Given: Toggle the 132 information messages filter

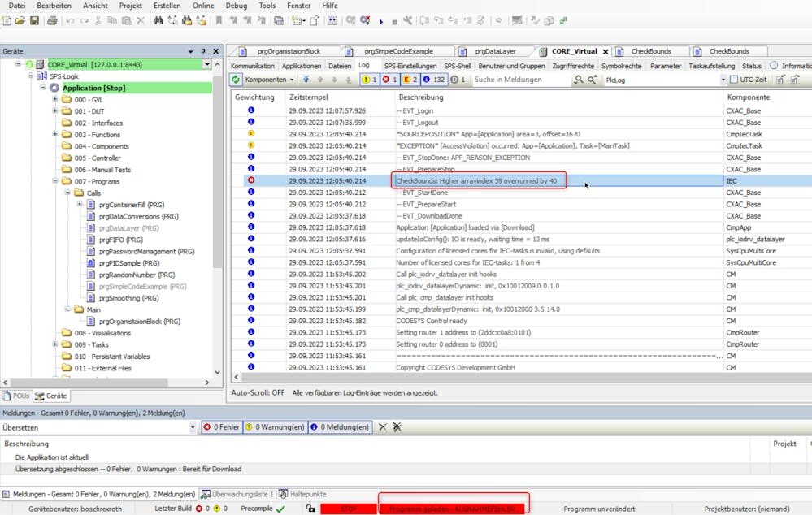Looking at the screenshot, I should click(434, 80).
